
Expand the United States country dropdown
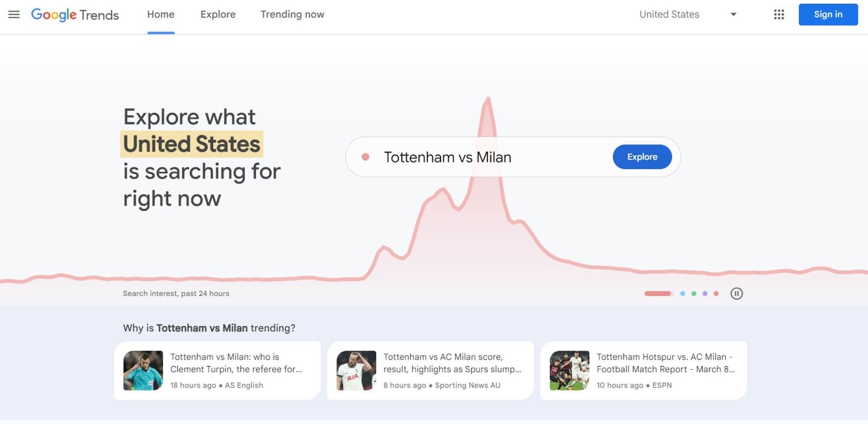tap(687, 15)
